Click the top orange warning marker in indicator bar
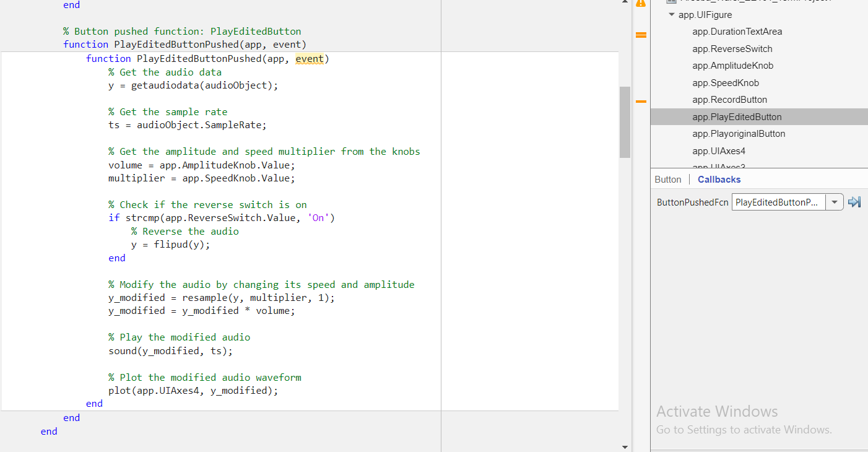This screenshot has height=452, width=868. (x=641, y=35)
